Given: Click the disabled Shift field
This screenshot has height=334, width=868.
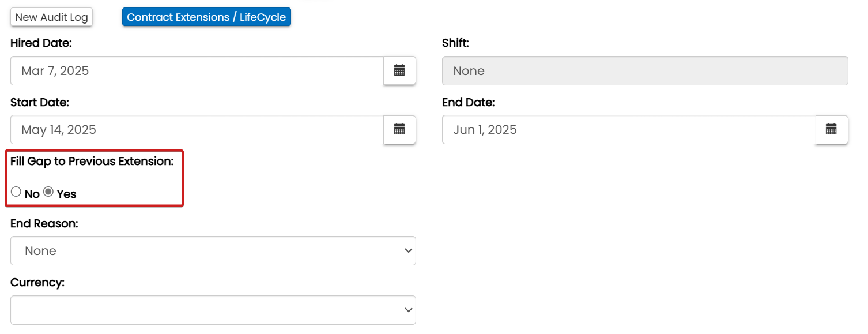Looking at the screenshot, I should pyautogui.click(x=644, y=71).
